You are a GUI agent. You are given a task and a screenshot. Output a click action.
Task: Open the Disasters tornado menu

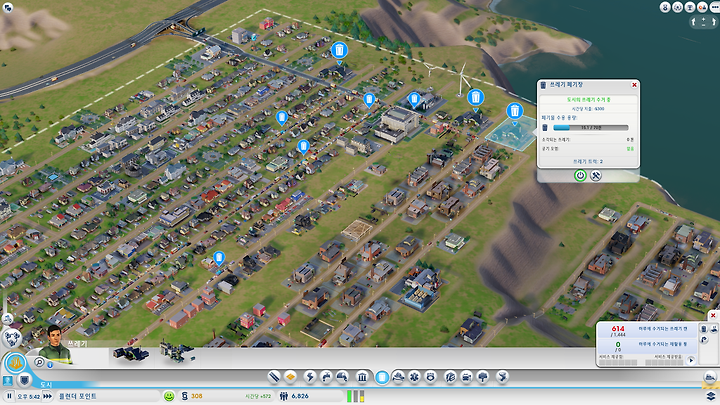pyautogui.click(x=503, y=377)
